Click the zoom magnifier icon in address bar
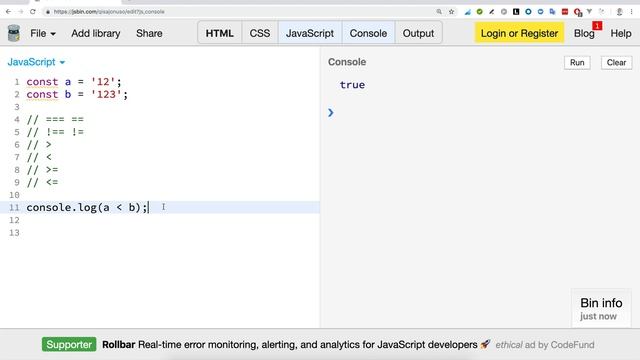 click(439, 12)
